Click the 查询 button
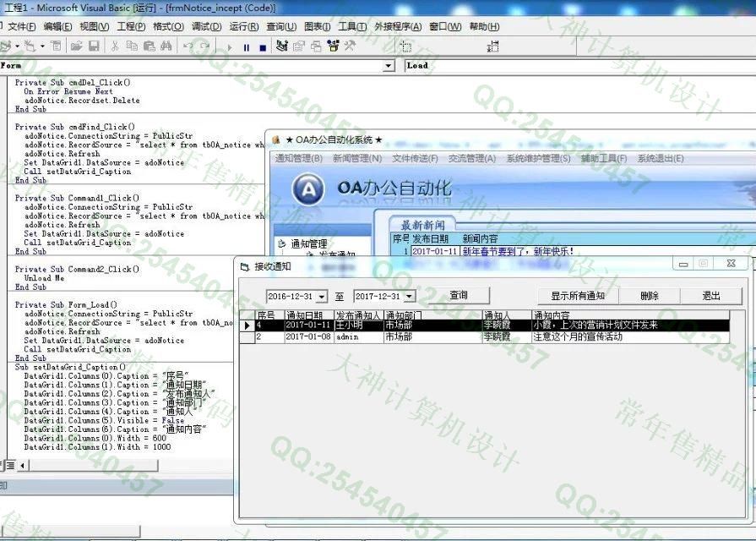Viewport: 756px width, 541px height. point(458,295)
